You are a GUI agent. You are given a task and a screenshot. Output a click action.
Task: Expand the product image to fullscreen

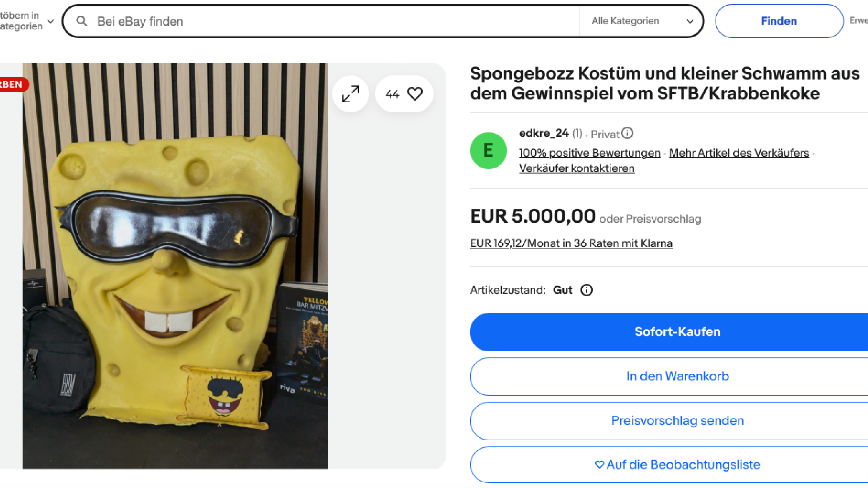(x=350, y=94)
